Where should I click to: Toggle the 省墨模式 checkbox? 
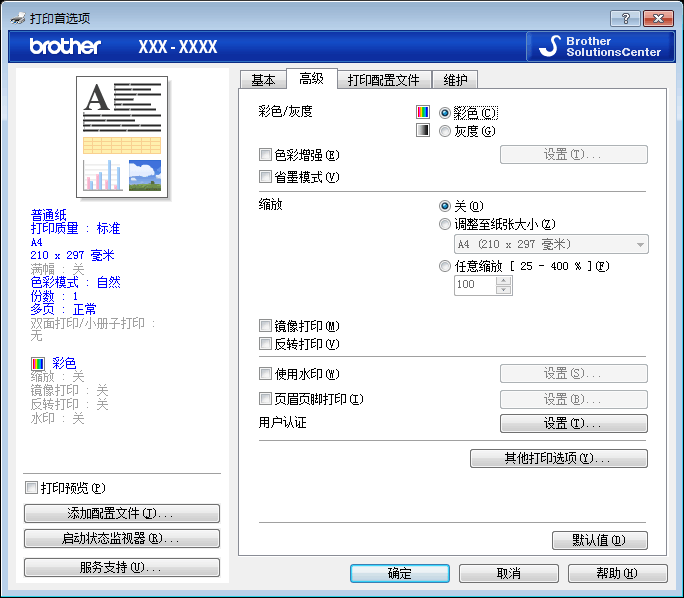point(265,177)
